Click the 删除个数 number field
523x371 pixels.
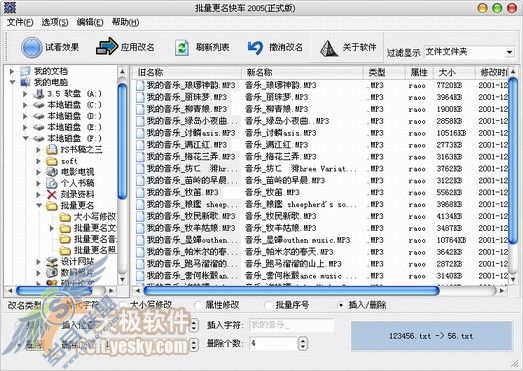pos(273,343)
